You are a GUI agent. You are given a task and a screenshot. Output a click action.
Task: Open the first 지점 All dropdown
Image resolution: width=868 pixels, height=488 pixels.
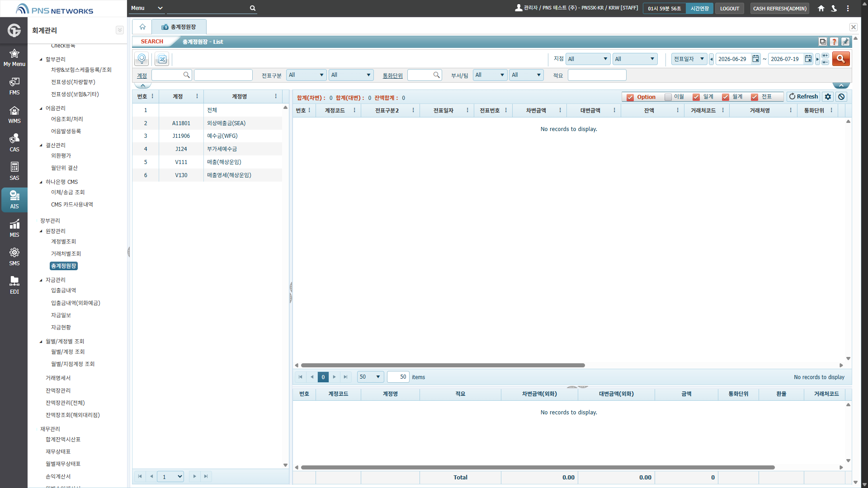(x=588, y=59)
